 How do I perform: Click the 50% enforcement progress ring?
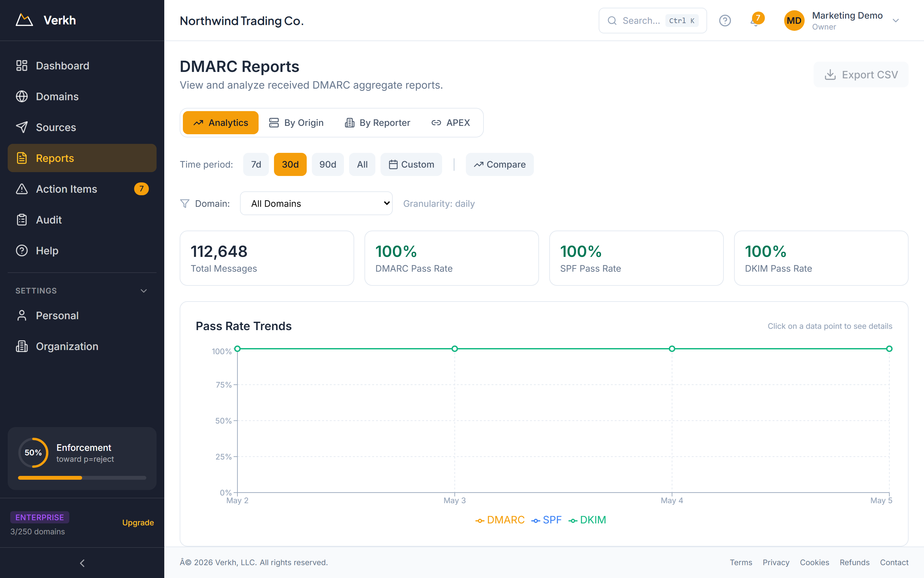click(x=33, y=453)
